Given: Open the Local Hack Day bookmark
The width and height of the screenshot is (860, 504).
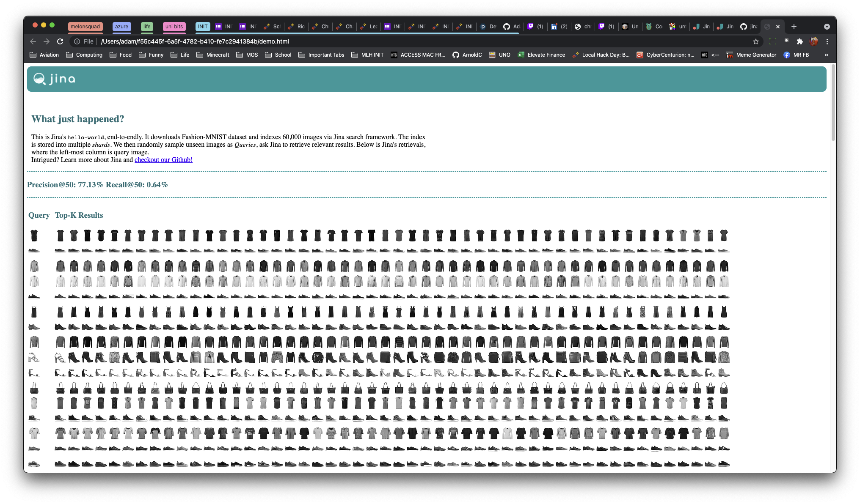Looking at the screenshot, I should [601, 55].
